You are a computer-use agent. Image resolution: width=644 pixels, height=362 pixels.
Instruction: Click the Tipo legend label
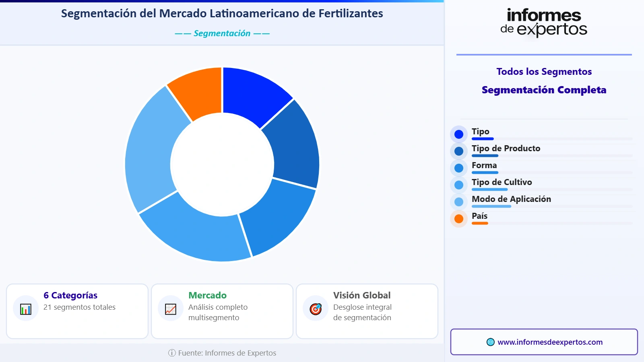(x=481, y=132)
